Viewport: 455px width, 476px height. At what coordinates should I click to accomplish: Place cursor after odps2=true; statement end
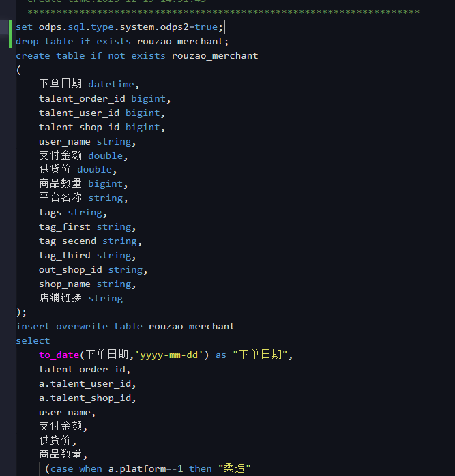click(x=224, y=27)
